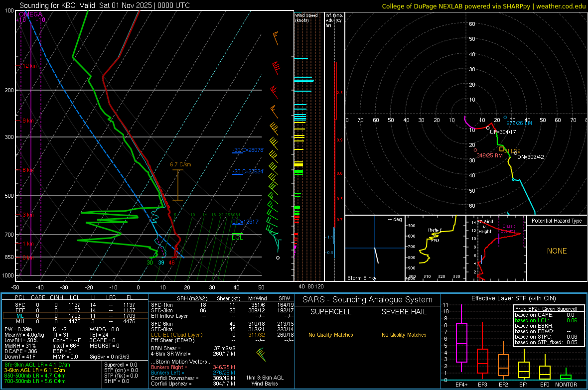588x390 pixels.
Task: Click the SARS Sounding Analogue System title
Action: click(368, 300)
